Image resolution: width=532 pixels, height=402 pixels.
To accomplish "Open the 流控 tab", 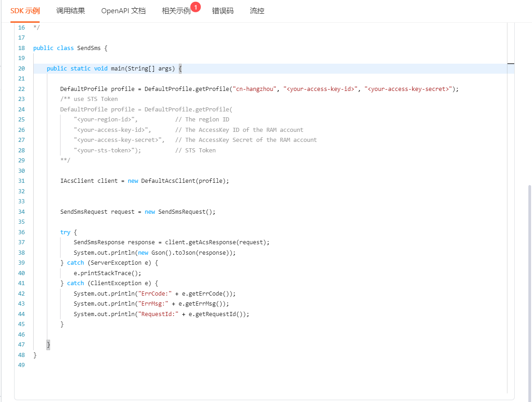I will pos(257,11).
